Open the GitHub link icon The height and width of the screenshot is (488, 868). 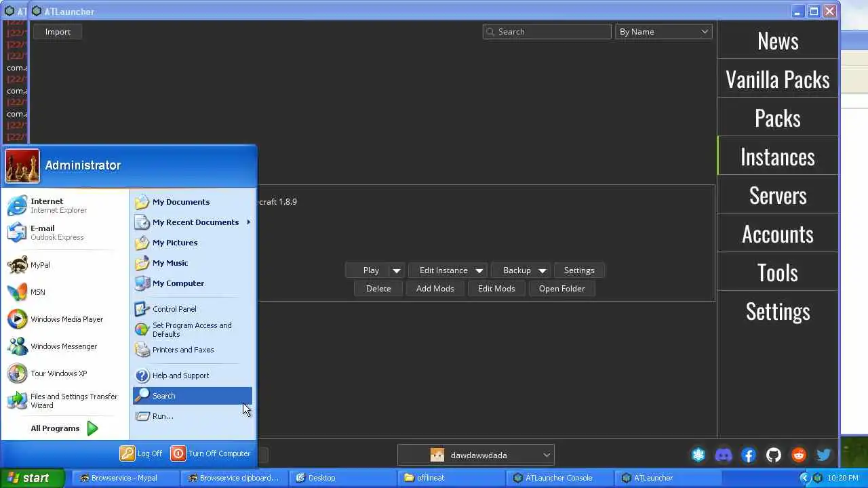click(774, 455)
